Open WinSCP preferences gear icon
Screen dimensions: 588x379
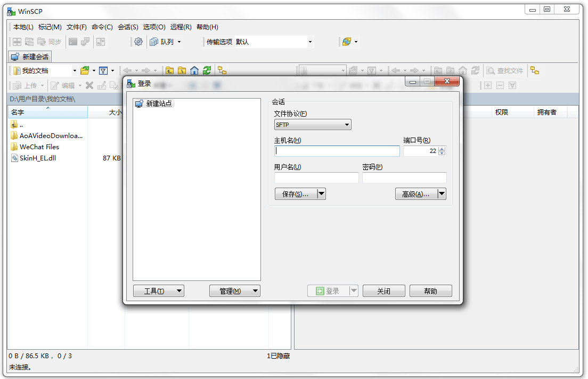138,41
